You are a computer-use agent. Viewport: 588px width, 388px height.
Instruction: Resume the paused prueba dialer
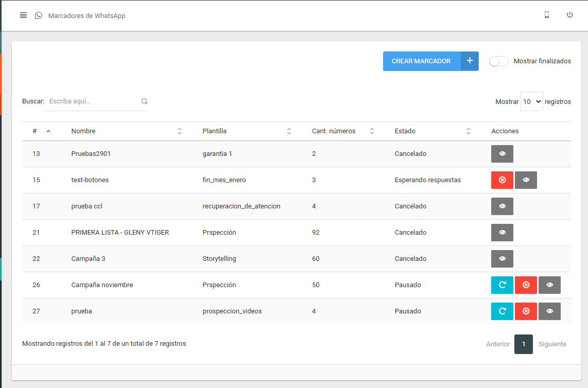(x=502, y=311)
